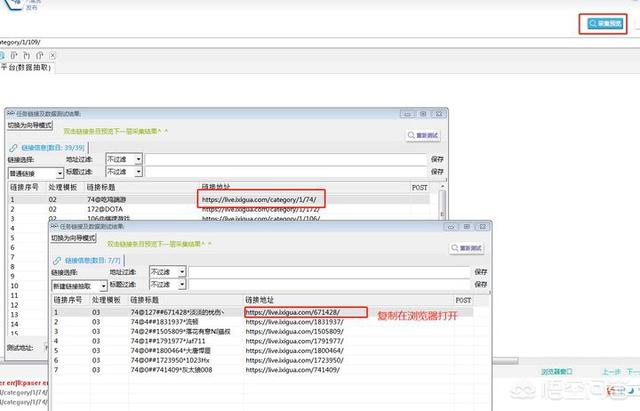This screenshot has width=640, height=411.
Task: Click the paperclip icon beside 链接信息 7/7
Action: pos(58,260)
